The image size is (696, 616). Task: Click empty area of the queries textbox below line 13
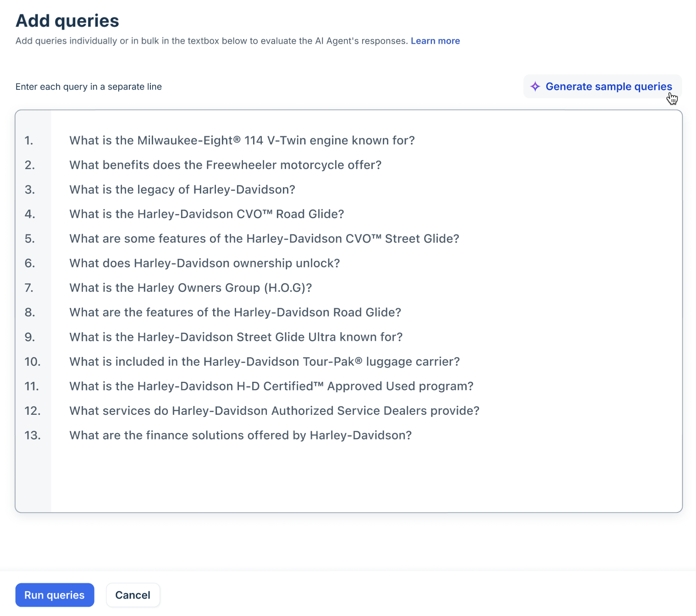(x=366, y=477)
